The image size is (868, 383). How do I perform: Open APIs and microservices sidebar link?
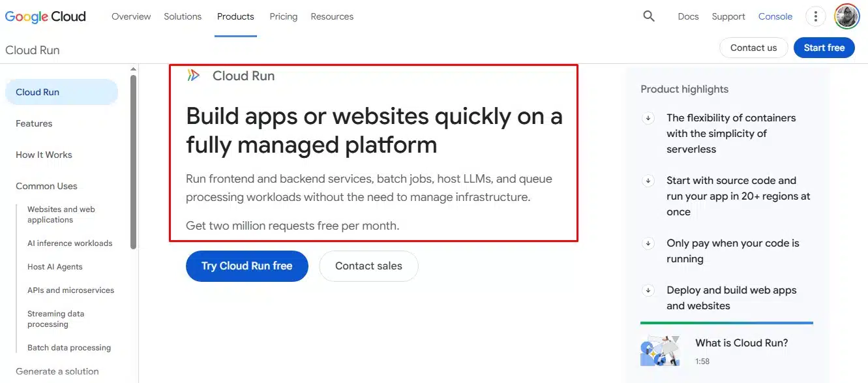click(x=70, y=290)
